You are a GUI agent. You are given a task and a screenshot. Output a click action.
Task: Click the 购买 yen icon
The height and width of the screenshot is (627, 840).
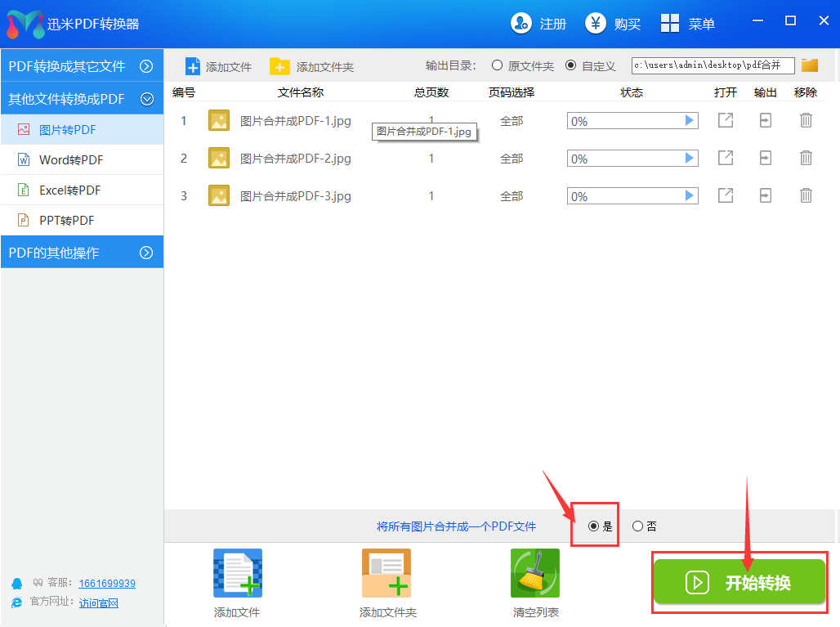click(596, 24)
